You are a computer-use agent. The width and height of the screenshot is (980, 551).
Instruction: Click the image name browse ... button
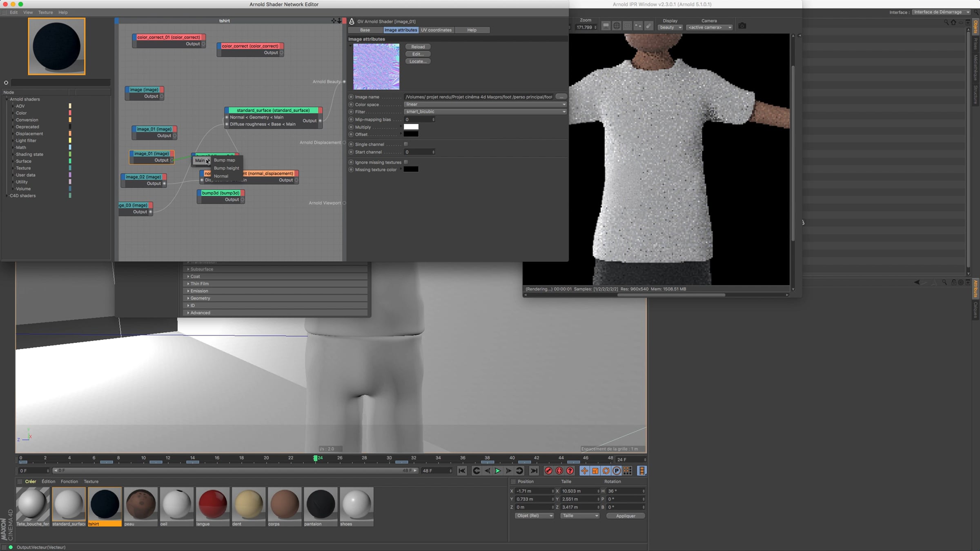[561, 97]
